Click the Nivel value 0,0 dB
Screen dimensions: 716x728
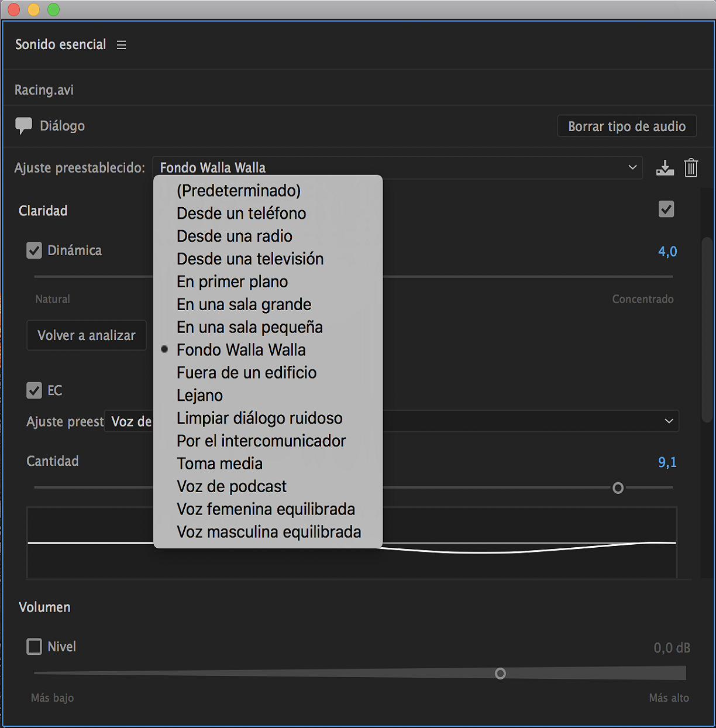click(x=672, y=648)
